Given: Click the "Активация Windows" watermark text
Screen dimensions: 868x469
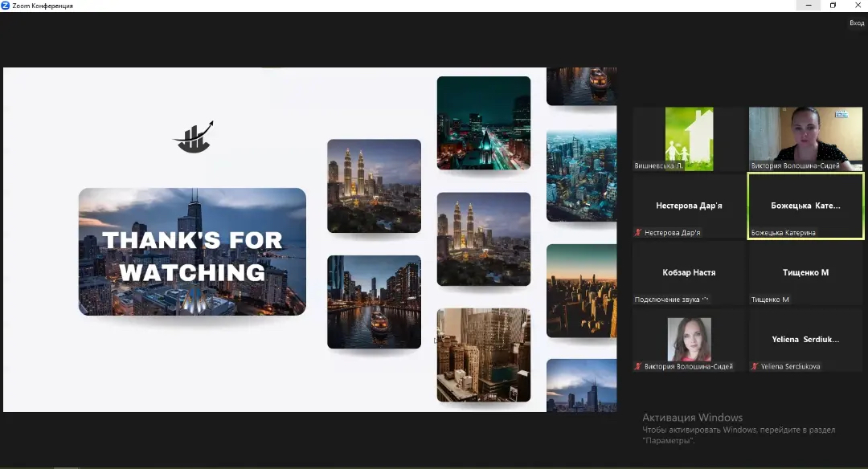Looking at the screenshot, I should pos(692,418).
